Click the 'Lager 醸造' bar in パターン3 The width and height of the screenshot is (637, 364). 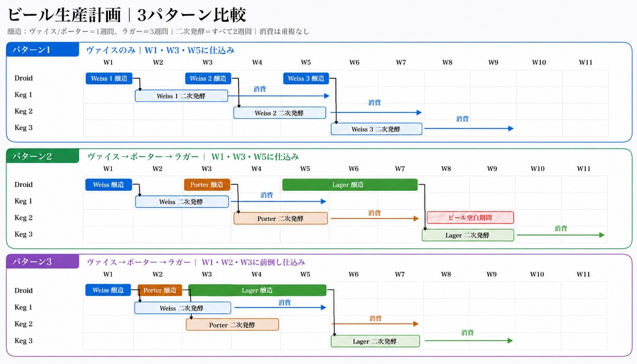pos(257,290)
